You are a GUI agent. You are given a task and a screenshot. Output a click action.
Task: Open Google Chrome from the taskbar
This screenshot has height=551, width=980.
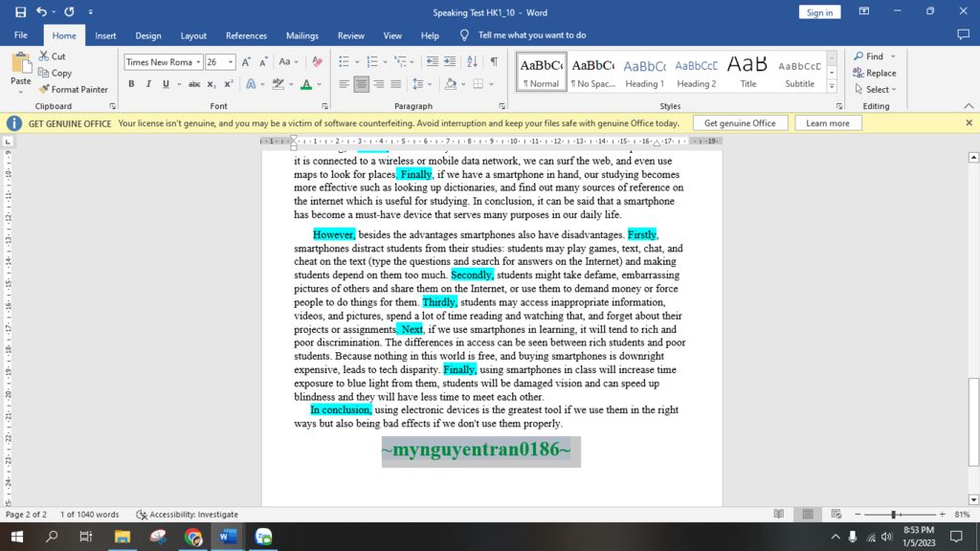(193, 537)
